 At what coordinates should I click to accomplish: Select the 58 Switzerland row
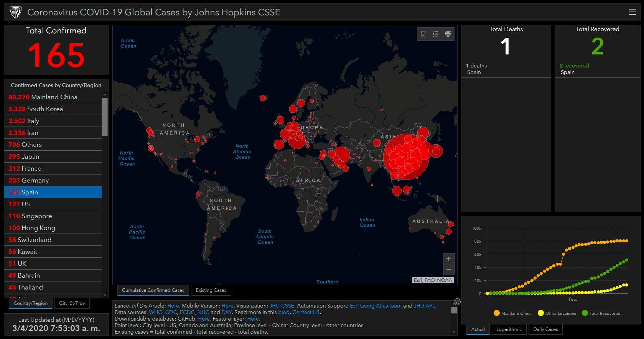point(53,240)
